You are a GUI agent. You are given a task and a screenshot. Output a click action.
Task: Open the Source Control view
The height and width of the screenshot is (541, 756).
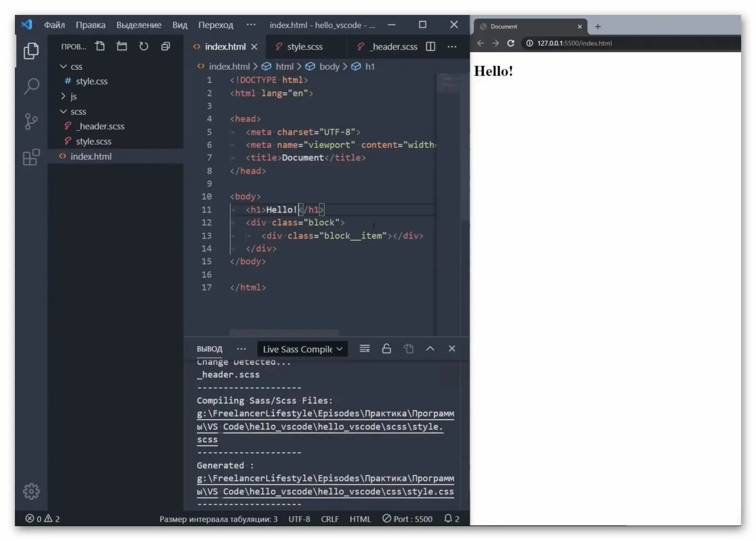tap(31, 122)
